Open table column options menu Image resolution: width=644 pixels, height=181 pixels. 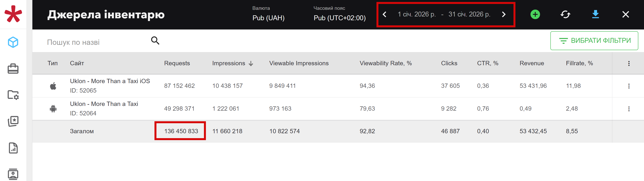[x=629, y=64]
